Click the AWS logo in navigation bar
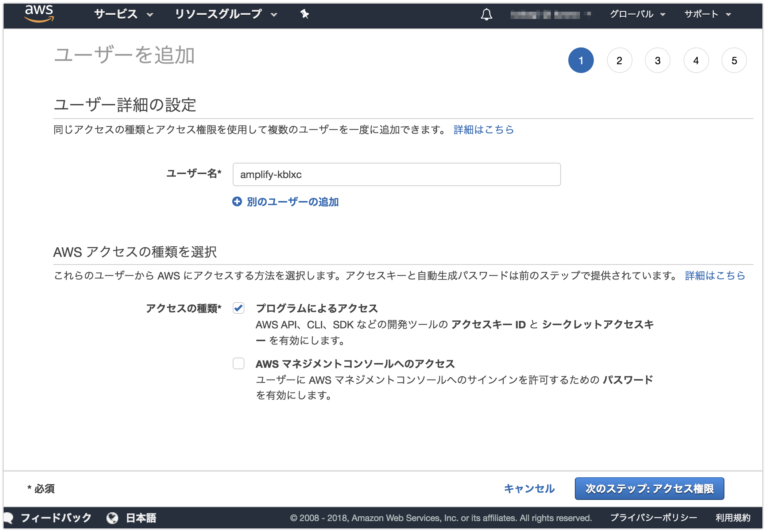Image resolution: width=766 pixels, height=532 pixels. pos(39,14)
